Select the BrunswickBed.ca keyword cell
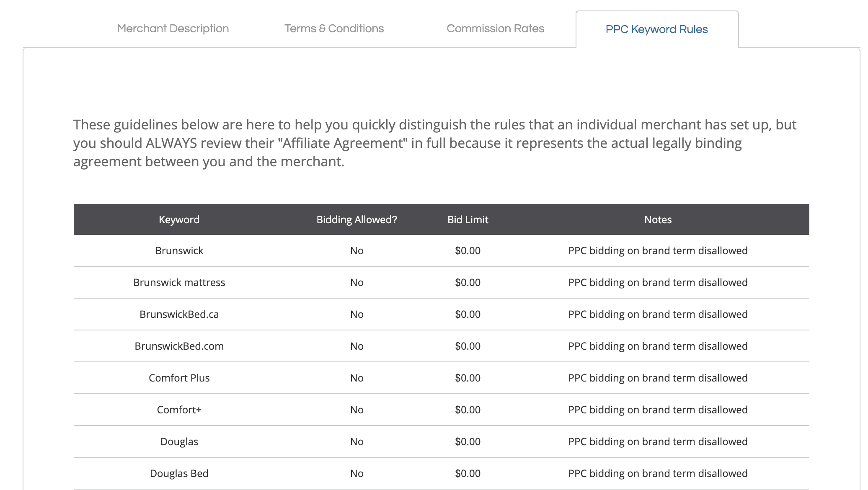This screenshot has height=490, width=868. (179, 314)
